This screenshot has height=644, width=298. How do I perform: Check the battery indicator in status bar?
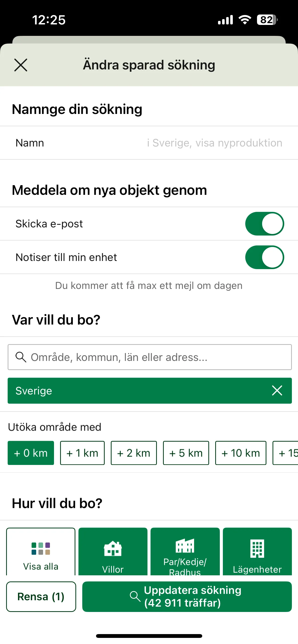[x=267, y=20]
